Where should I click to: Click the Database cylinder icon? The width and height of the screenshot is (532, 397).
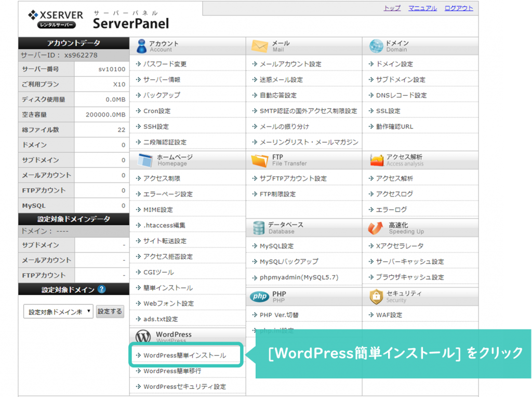(259, 228)
